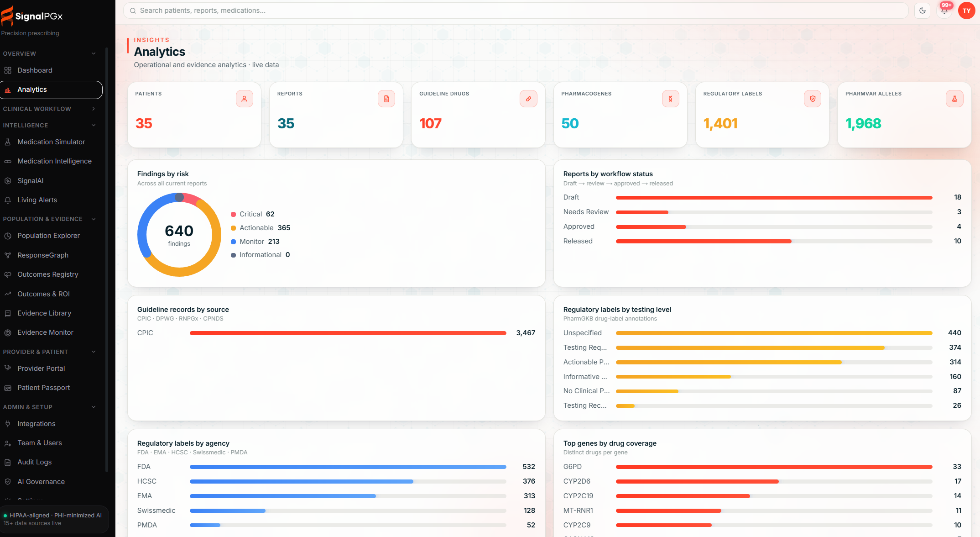980x537 pixels.
Task: Click the Draft workflow status bar
Action: [x=774, y=198]
